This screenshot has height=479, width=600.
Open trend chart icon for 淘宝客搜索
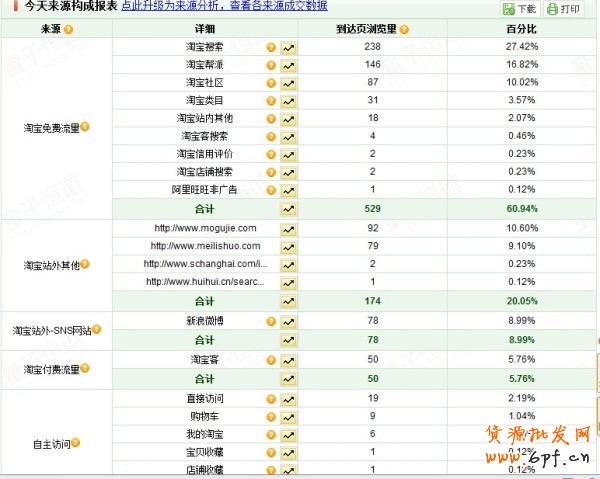pyautogui.click(x=289, y=137)
